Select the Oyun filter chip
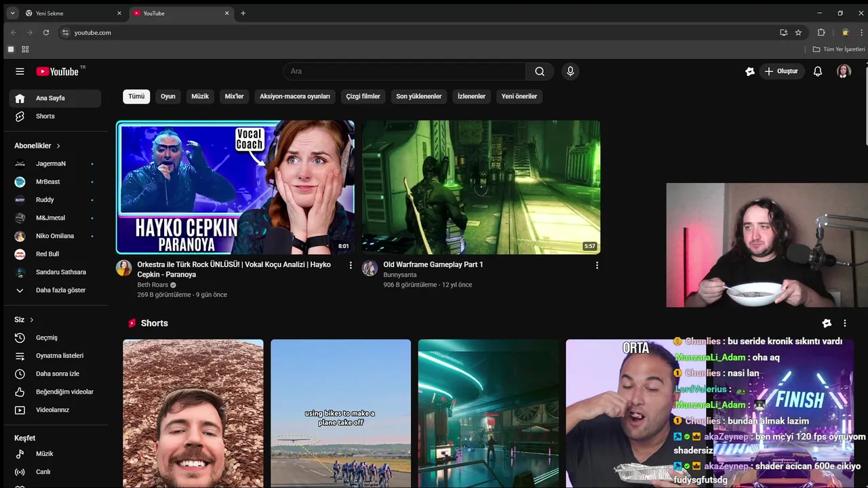Screen dimensions: 868x488 (x=168, y=96)
